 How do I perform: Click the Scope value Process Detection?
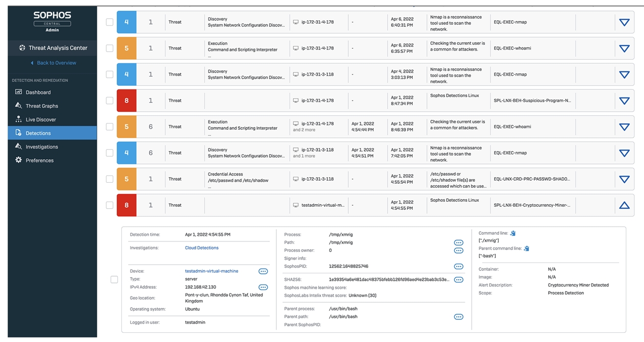pyautogui.click(x=566, y=293)
